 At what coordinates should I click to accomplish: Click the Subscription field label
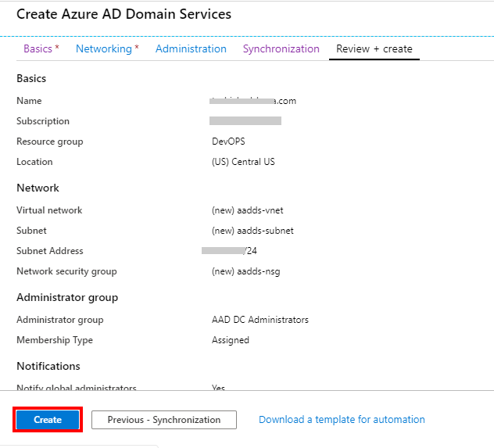43,121
